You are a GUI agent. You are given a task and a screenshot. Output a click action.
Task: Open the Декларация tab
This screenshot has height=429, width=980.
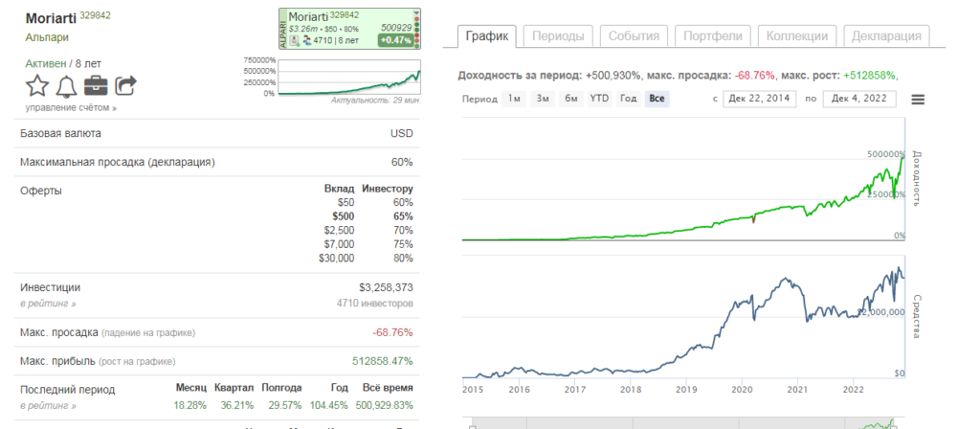point(886,36)
